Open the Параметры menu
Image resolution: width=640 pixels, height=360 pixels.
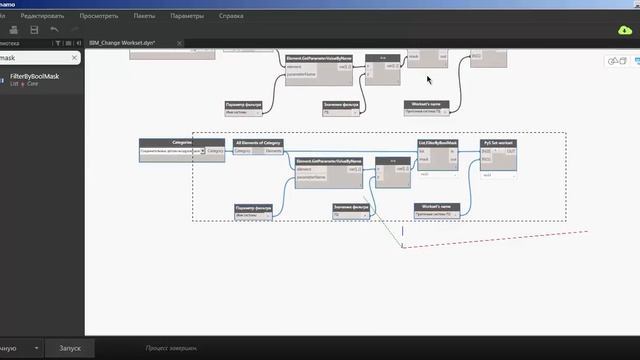pyautogui.click(x=187, y=16)
